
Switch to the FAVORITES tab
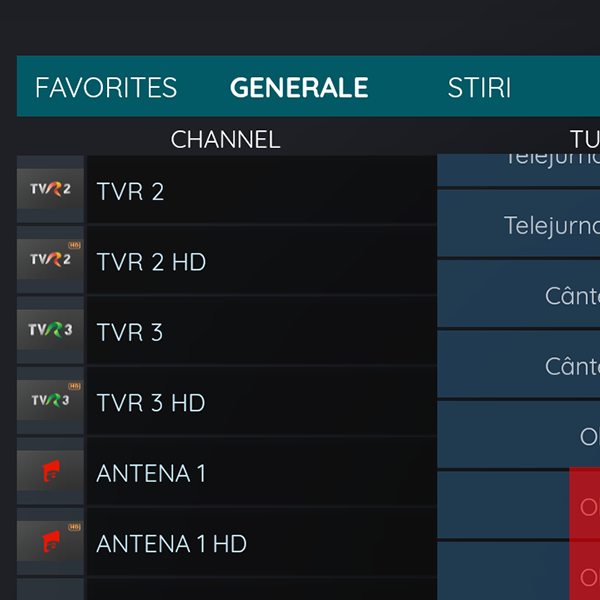click(106, 87)
